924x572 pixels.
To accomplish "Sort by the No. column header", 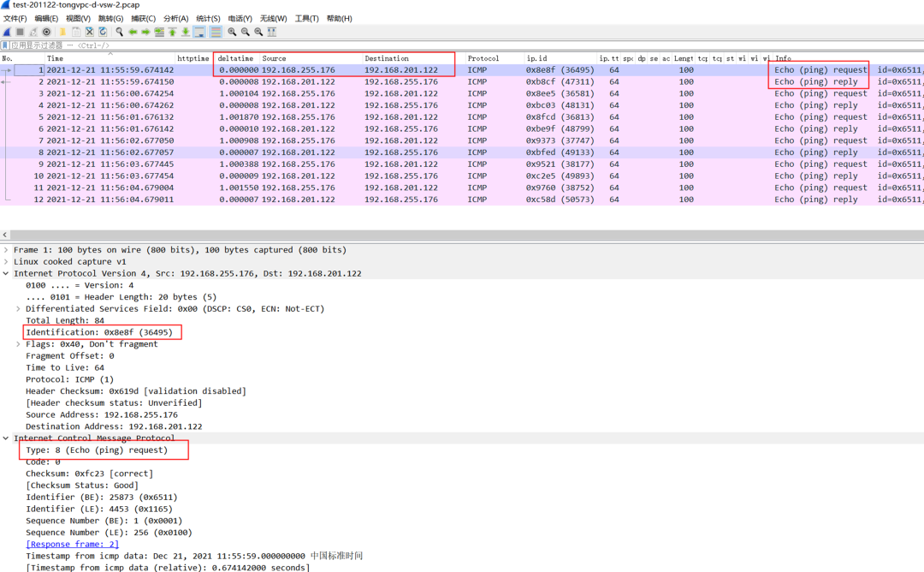I will click(22, 58).
